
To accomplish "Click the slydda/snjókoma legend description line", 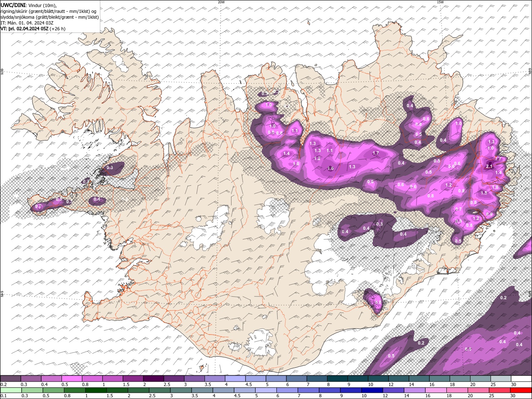I will click(x=49, y=17).
